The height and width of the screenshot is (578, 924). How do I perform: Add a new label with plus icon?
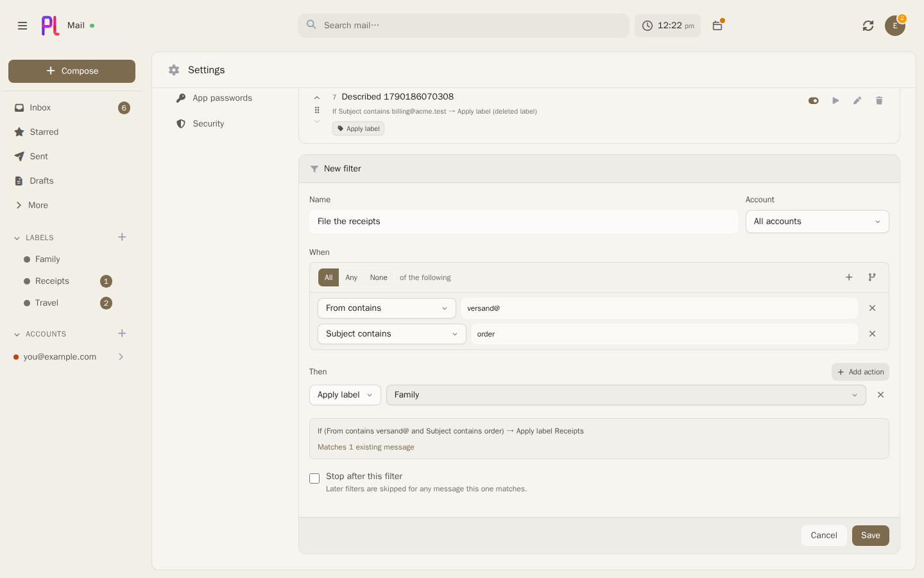(x=122, y=237)
